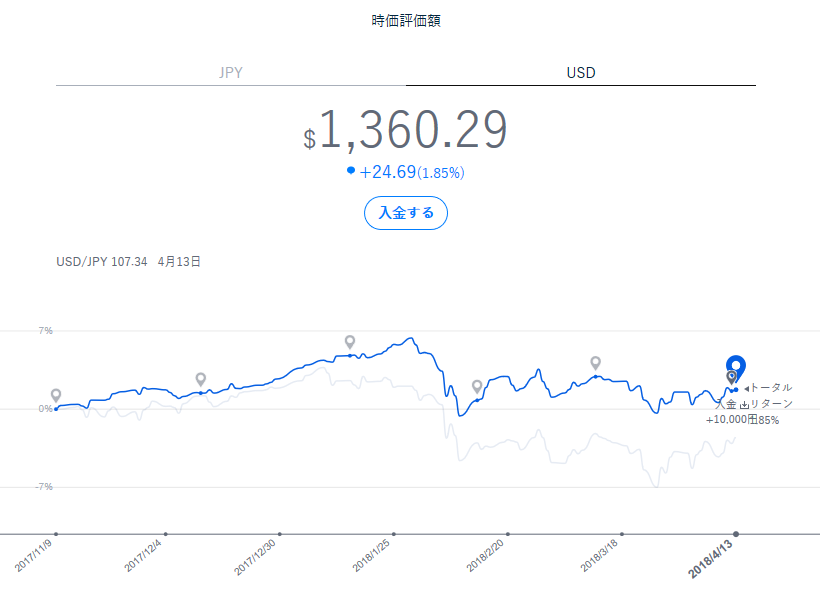Click the blue dot beside +24.69

(x=351, y=171)
